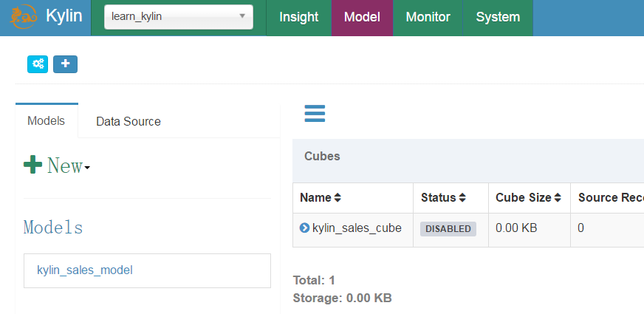
Task: Open the Monitor tab
Action: click(428, 18)
